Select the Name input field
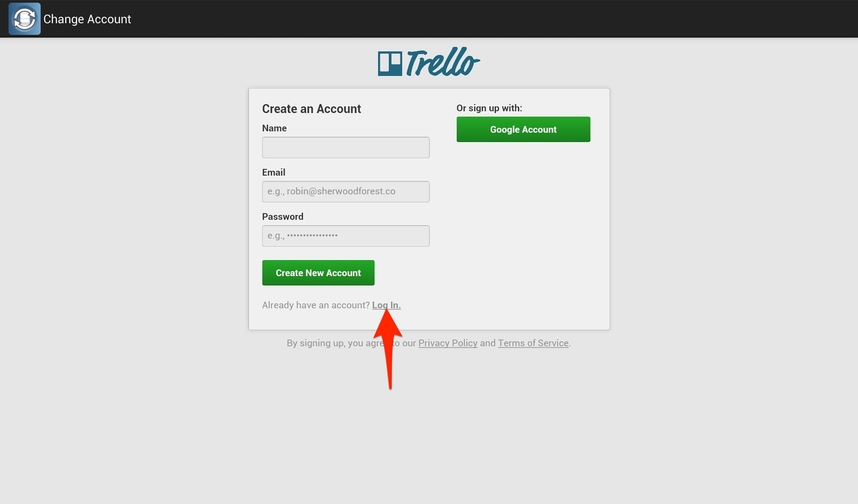Screen dimensions: 858x504 [345, 147]
